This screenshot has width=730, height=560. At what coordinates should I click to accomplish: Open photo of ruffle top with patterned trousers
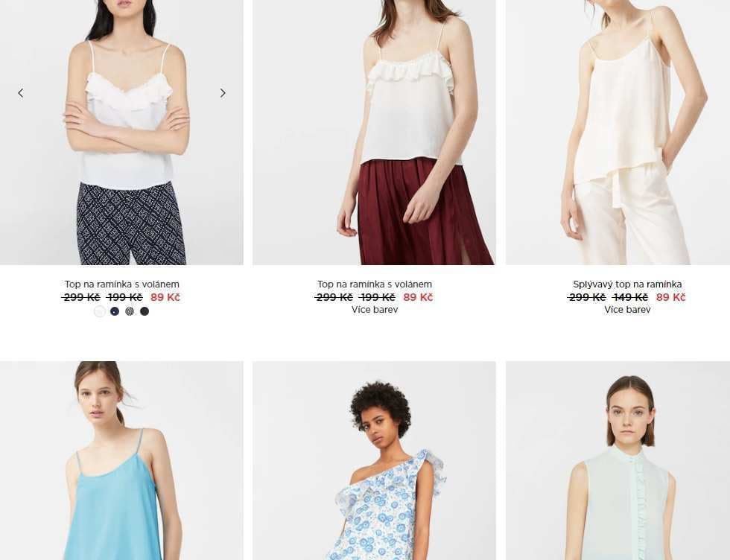(x=121, y=133)
